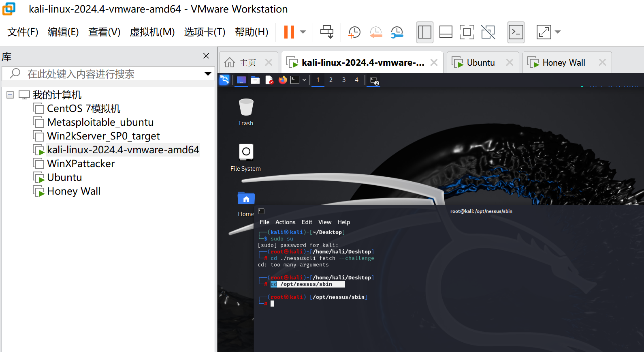The image size is (644, 352).
Task: Launch Firefox from Kali panel
Action: tap(283, 80)
